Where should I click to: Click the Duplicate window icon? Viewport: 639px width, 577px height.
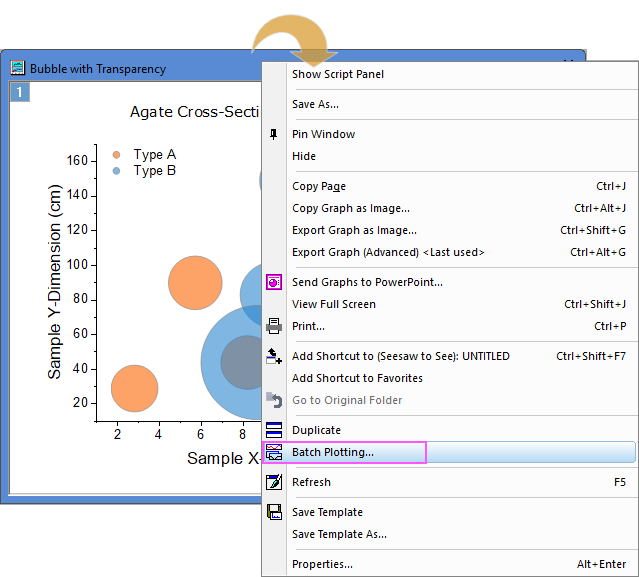275,430
